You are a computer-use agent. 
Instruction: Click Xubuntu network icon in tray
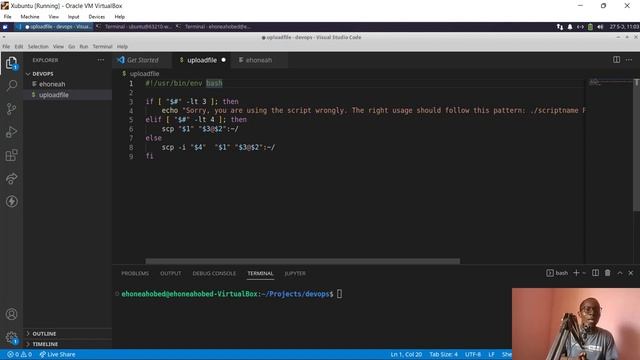(x=560, y=27)
